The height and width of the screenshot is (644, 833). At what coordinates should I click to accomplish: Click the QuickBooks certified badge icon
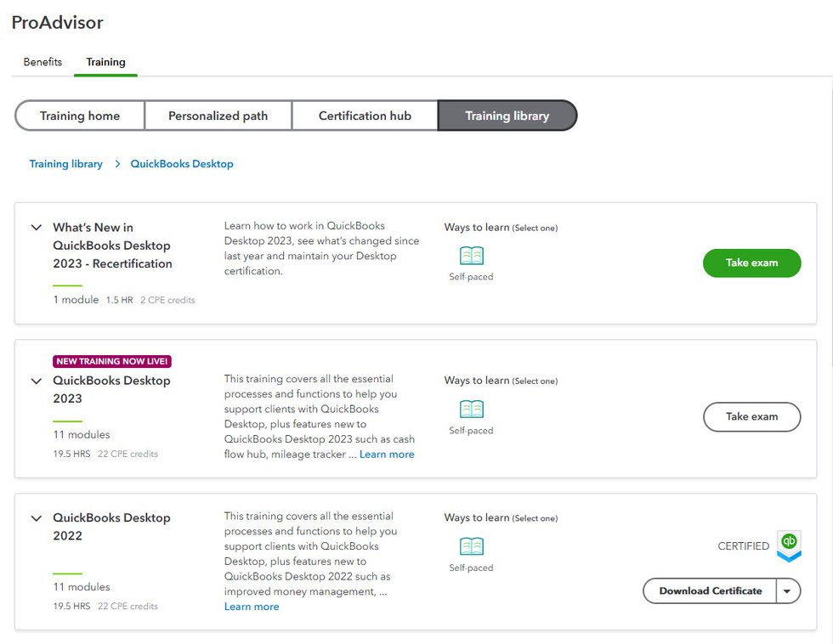click(x=790, y=545)
